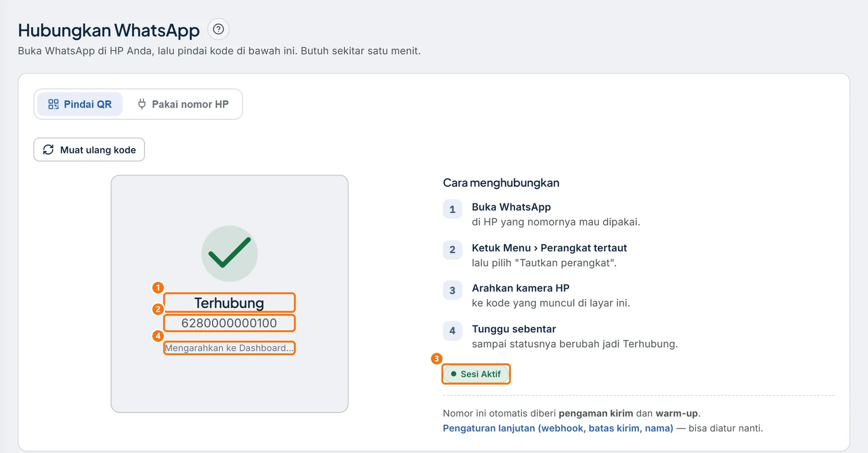Image resolution: width=868 pixels, height=453 pixels.
Task: Click the Arahkan kamera HP step title
Action: [521, 288]
